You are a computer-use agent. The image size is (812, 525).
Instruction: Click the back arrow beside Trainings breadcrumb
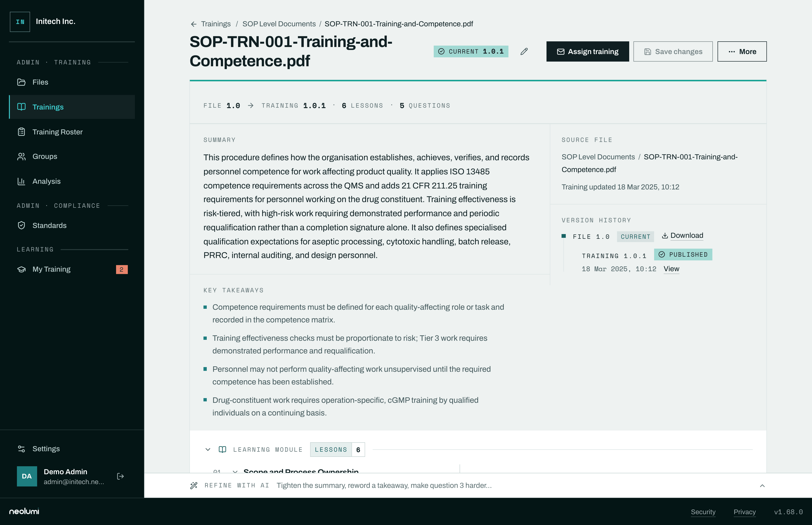194,24
